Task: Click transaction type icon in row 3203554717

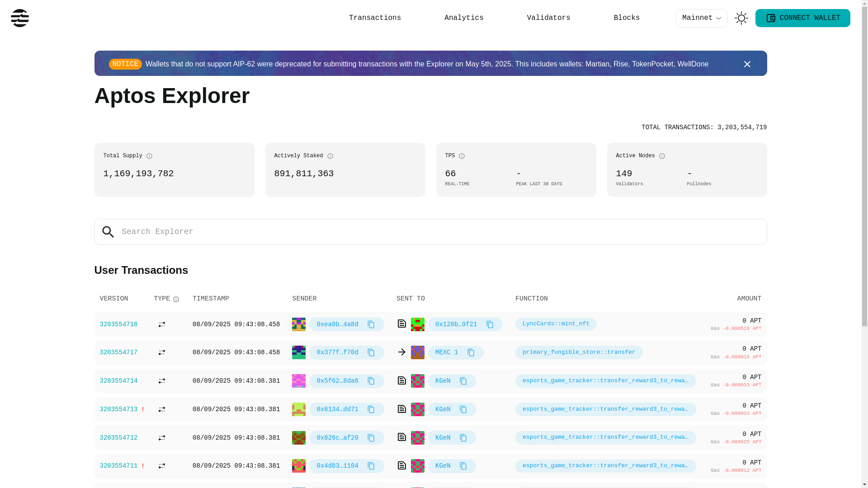Action: point(162,352)
